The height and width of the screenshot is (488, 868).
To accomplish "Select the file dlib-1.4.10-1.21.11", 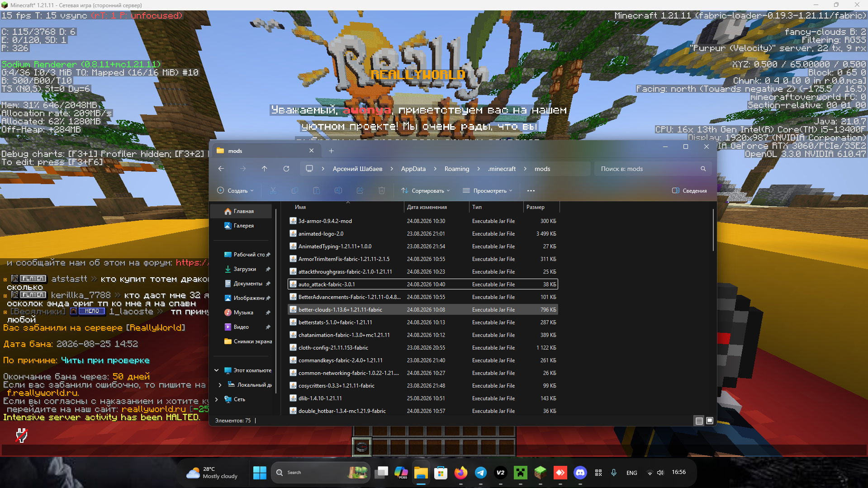I will (x=423, y=398).
